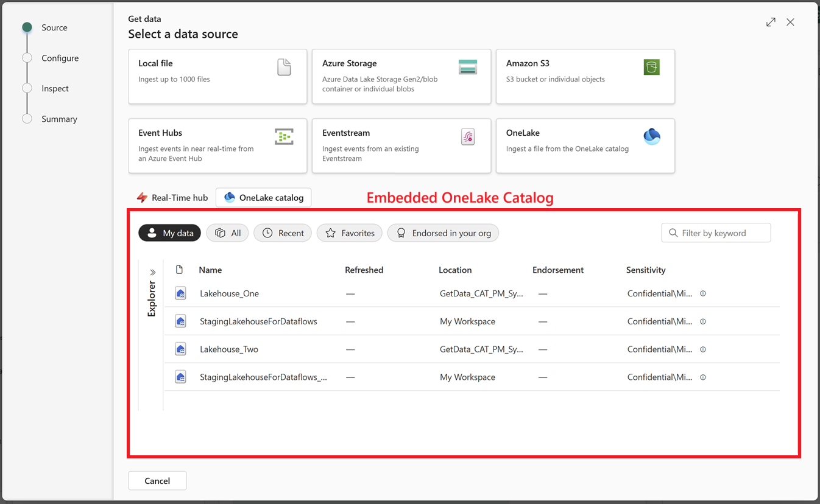Click the vertical Explorer label

pos(152,299)
